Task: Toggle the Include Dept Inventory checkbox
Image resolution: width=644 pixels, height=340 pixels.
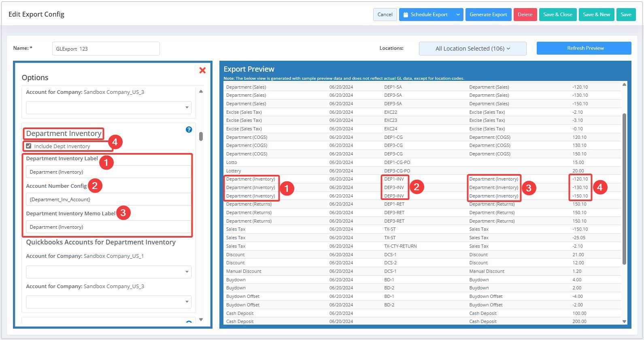Action: point(29,146)
